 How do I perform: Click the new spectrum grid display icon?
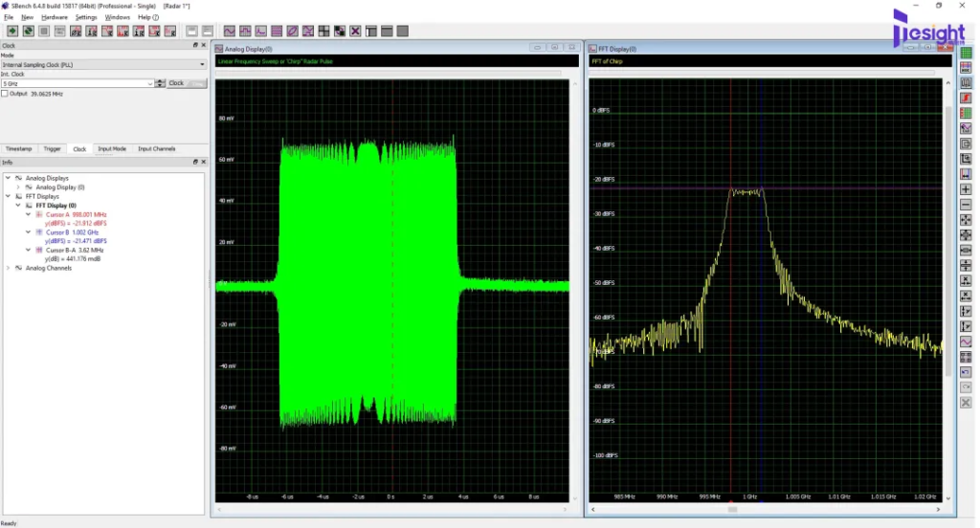click(x=277, y=32)
